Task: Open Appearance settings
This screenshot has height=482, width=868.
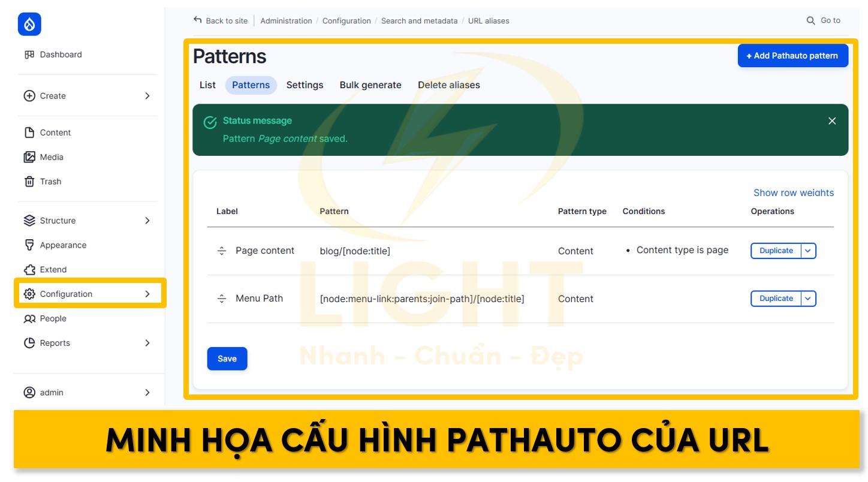Action: click(x=63, y=245)
